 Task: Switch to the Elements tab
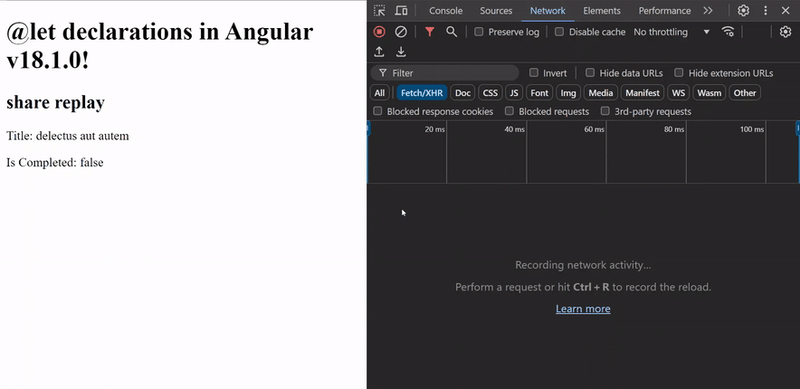click(602, 11)
